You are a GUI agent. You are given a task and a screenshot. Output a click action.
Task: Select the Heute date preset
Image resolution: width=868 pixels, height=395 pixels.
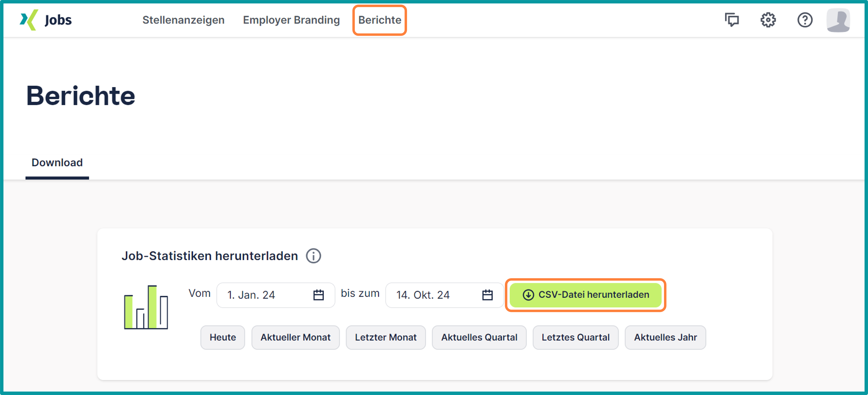(222, 337)
